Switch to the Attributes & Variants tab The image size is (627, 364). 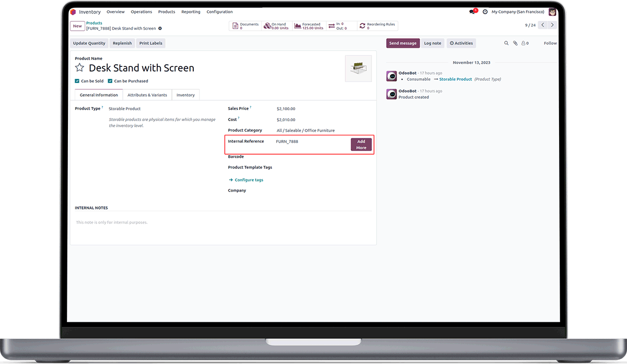pyautogui.click(x=147, y=95)
